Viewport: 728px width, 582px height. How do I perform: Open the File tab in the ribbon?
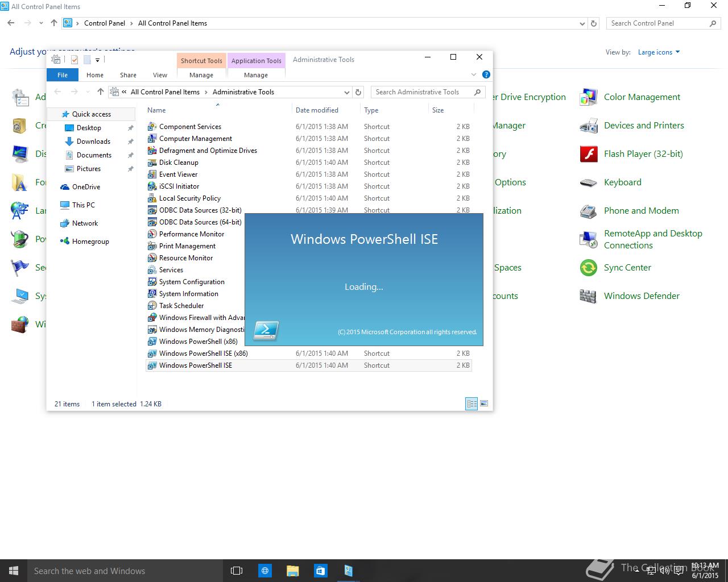(63, 75)
